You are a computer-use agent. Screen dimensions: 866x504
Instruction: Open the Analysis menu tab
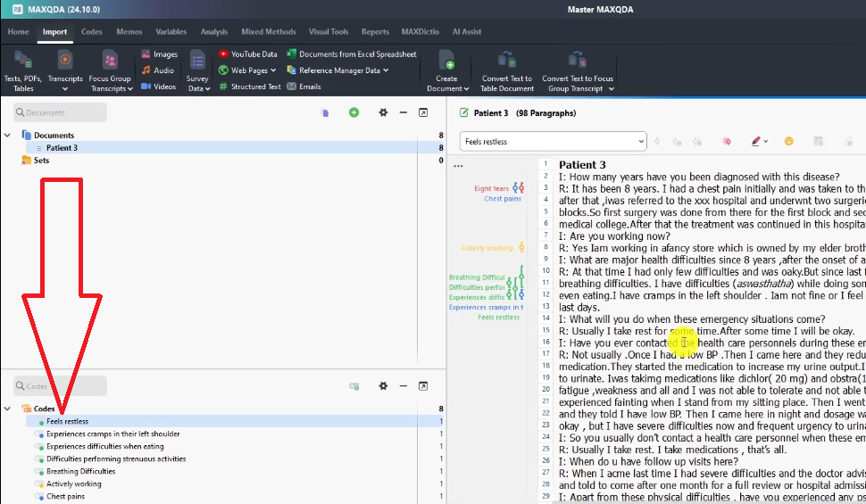pyautogui.click(x=214, y=31)
